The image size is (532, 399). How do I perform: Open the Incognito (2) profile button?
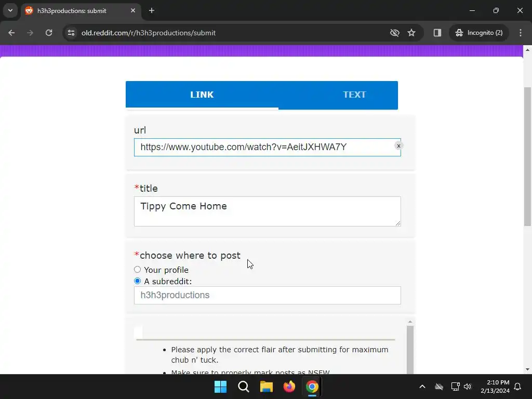click(479, 33)
